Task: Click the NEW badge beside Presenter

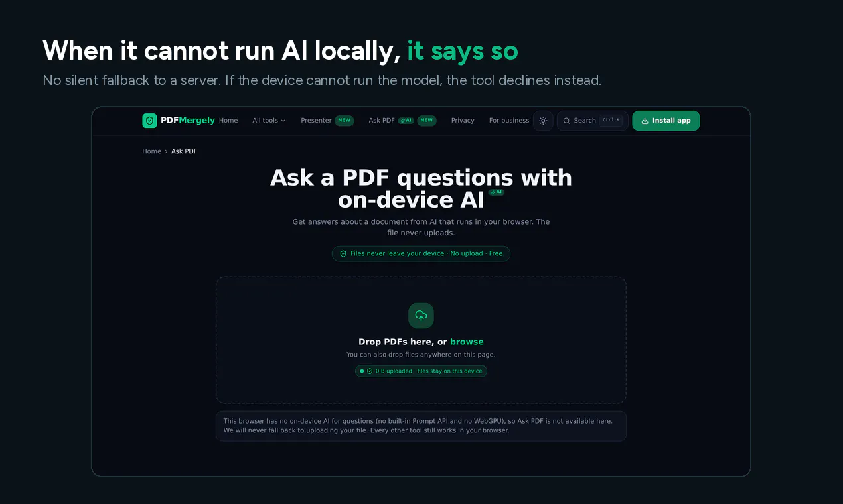Action: point(344,121)
